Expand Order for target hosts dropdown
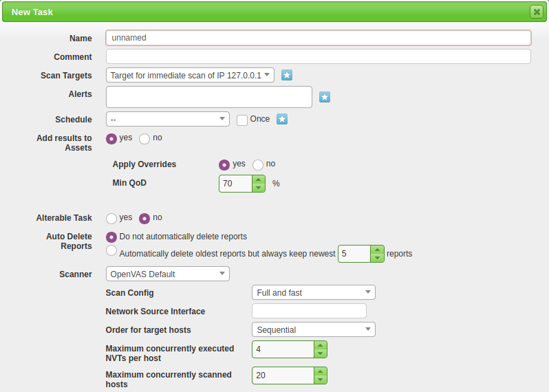Viewport: 549px width, 392px height. coord(313,329)
